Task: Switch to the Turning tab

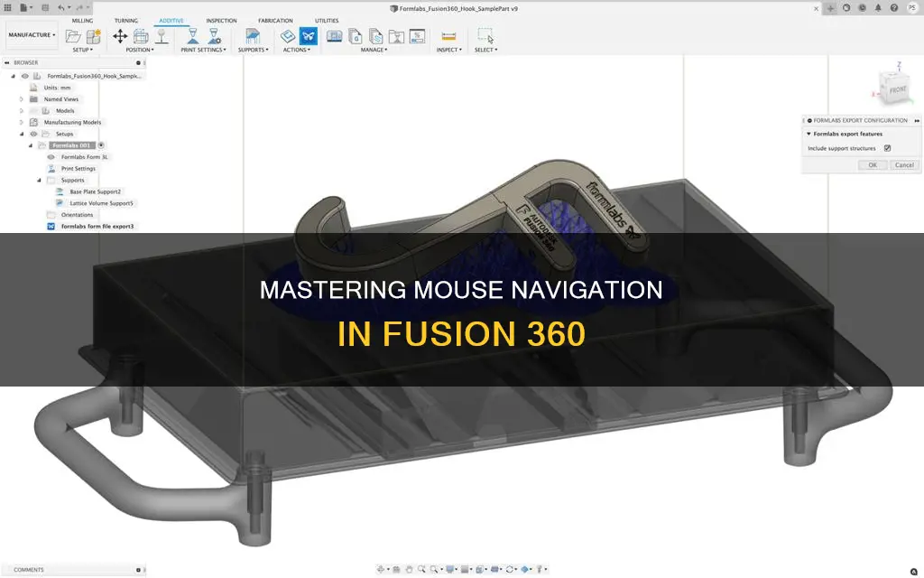Action: [x=126, y=21]
